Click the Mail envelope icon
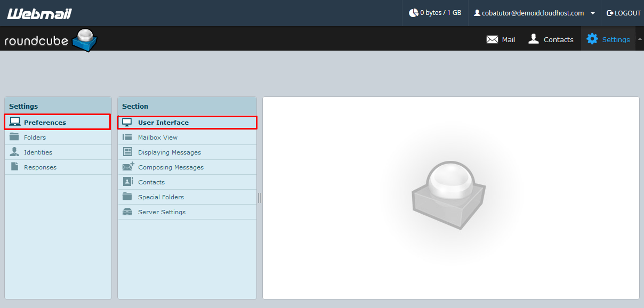This screenshot has width=644, height=308. pyautogui.click(x=491, y=39)
